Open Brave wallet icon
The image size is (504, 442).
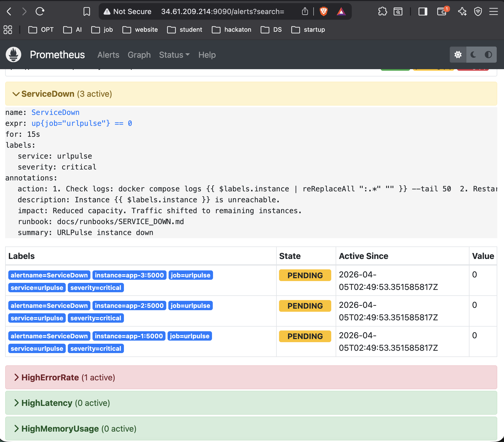coord(442,11)
